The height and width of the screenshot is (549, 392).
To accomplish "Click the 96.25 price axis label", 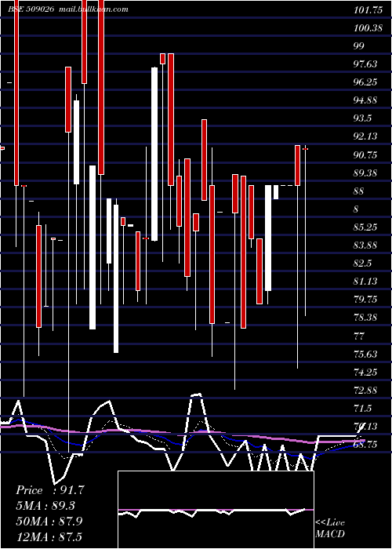I will [x=365, y=82].
